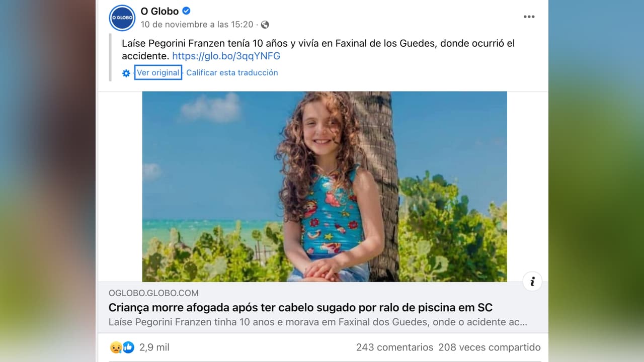644x362 pixels.
Task: Click the globe public audience icon
Action: 265,24
